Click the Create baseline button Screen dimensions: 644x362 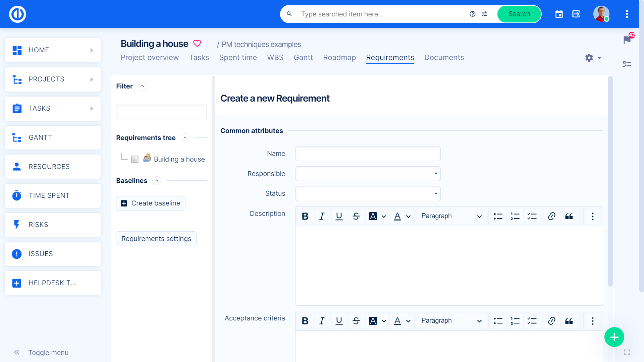point(151,203)
